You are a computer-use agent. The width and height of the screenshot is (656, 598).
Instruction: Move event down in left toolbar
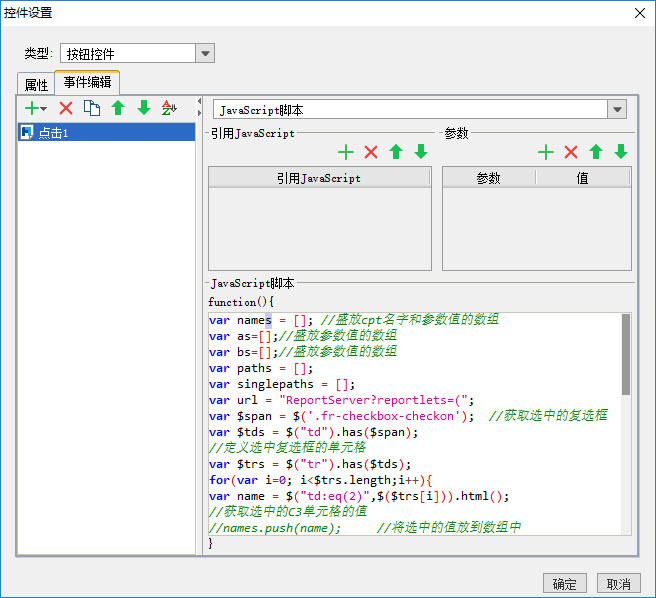143,108
